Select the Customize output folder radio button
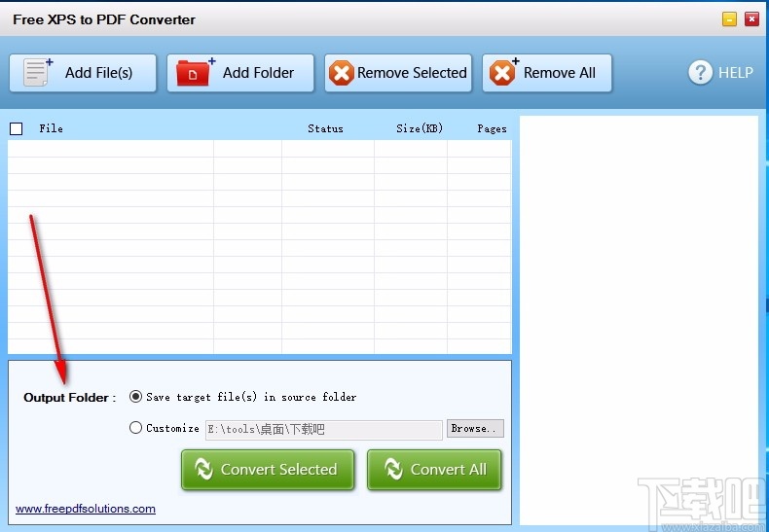Image resolution: width=769 pixels, height=532 pixels. (x=136, y=428)
